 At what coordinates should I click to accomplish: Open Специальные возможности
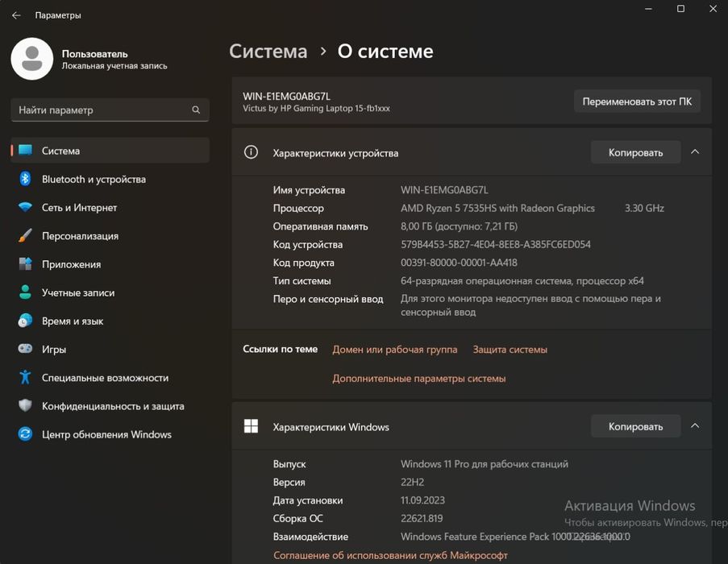click(110, 378)
